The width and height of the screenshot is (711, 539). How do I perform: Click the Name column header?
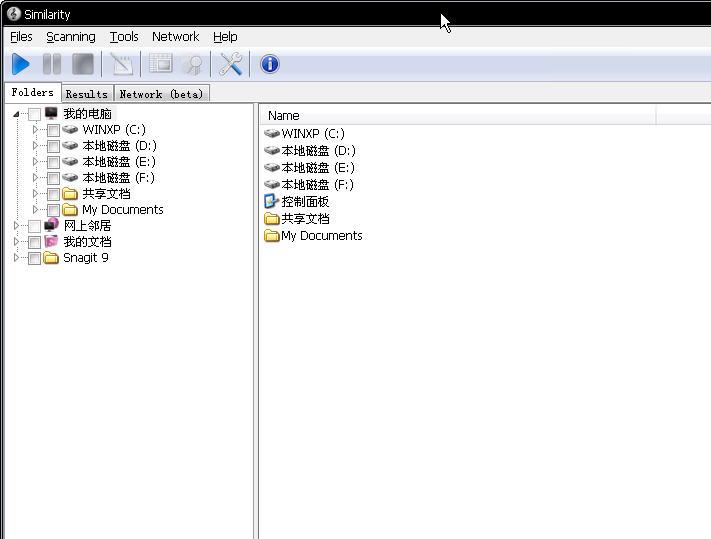[284, 116]
